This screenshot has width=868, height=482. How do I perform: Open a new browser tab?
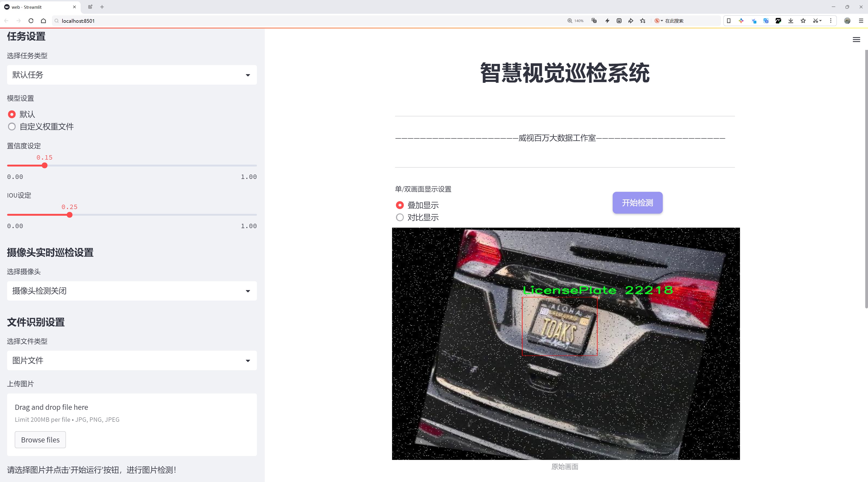coord(102,7)
